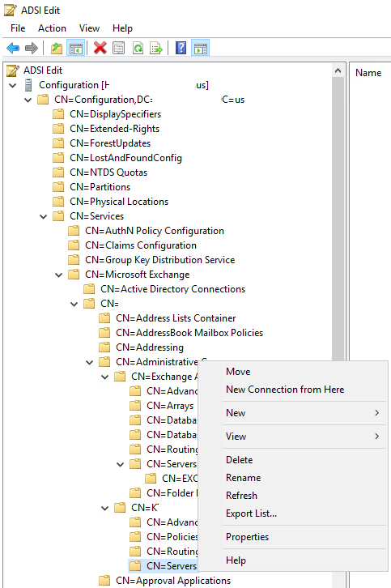The height and width of the screenshot is (588, 391).
Task: Click the Configuration server icon
Action: point(28,85)
